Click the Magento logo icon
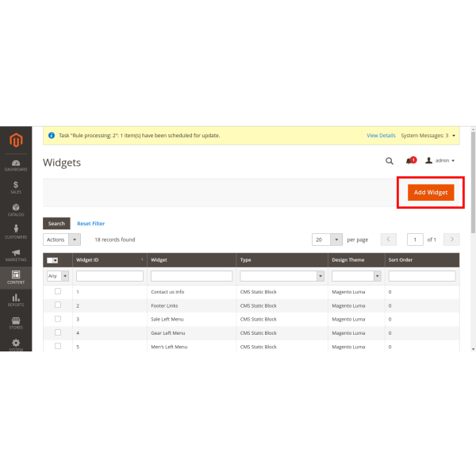Viewport: 476px width, 476px height. coord(15,141)
